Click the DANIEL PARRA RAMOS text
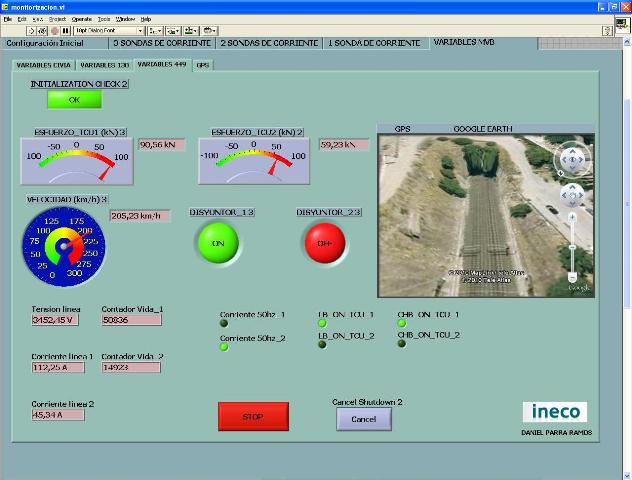Viewport: 632px width, 480px height. pyautogui.click(x=556, y=432)
